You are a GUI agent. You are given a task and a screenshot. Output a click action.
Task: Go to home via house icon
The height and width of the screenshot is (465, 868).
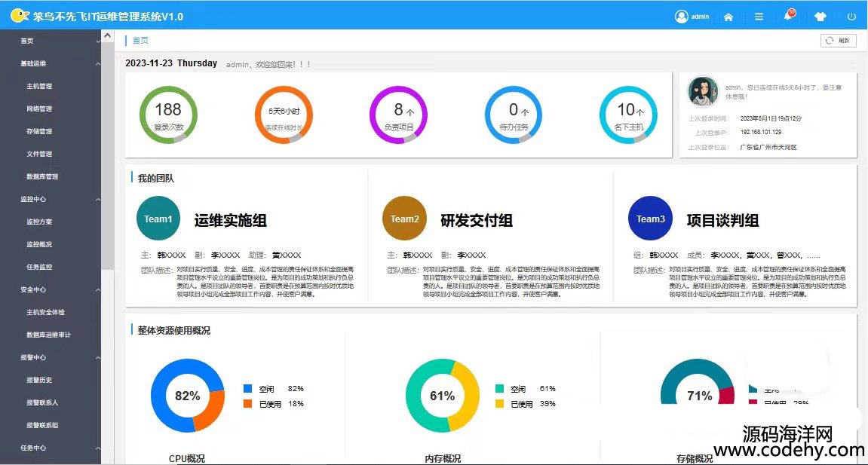pyautogui.click(x=728, y=17)
